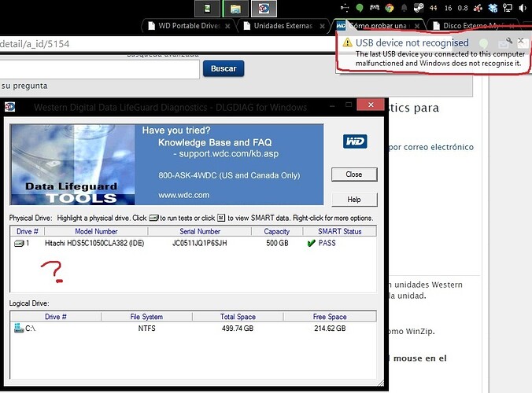Click the game controller tray icon
Screen dimensions: 532x393
(x=375, y=7)
